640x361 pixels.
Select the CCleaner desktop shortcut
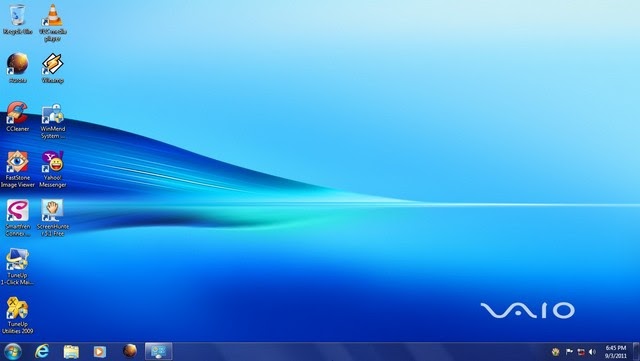click(18, 117)
